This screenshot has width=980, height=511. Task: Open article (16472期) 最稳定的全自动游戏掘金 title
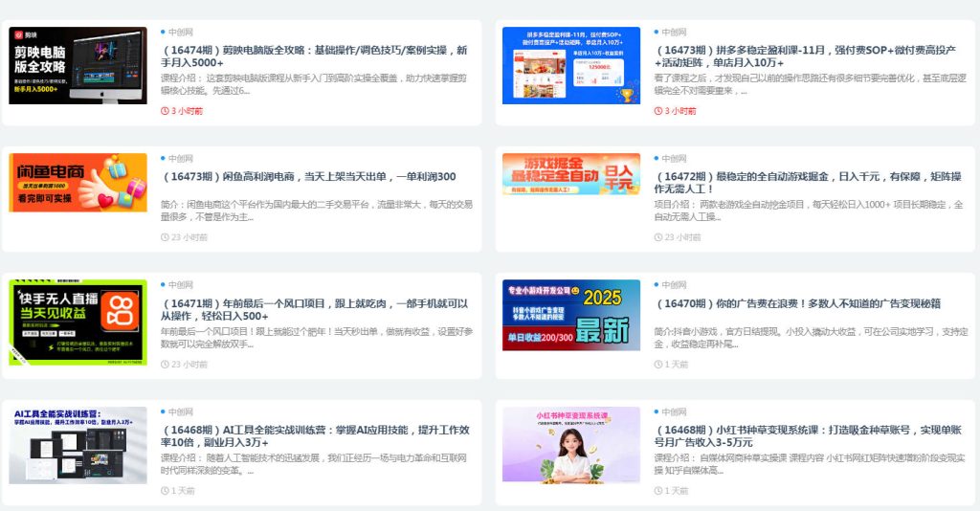[808, 183]
